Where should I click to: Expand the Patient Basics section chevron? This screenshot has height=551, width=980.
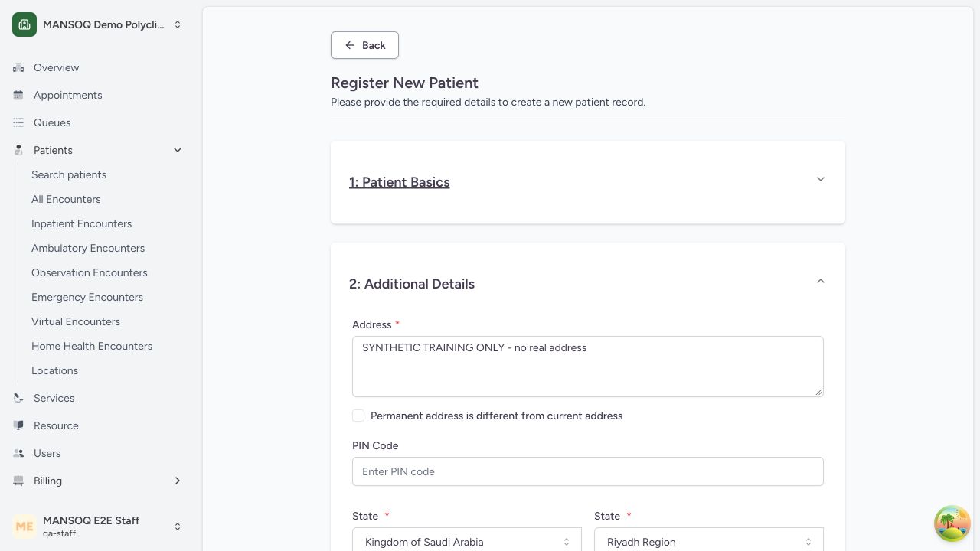coord(821,179)
